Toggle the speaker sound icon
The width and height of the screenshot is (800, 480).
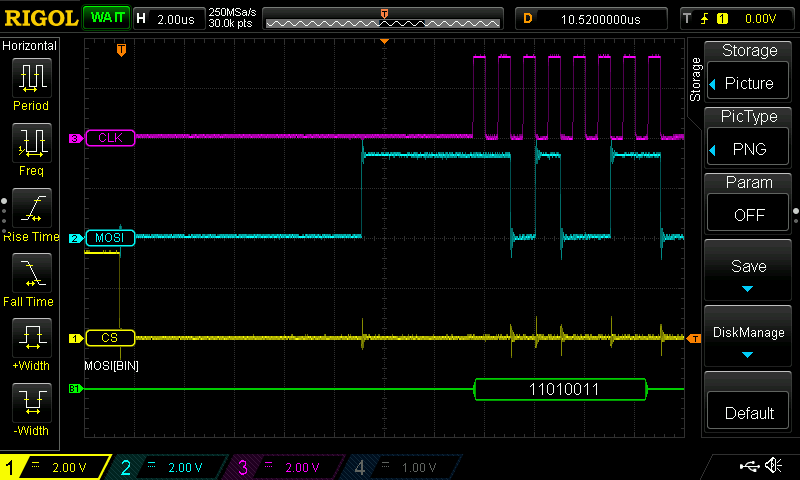tap(773, 466)
